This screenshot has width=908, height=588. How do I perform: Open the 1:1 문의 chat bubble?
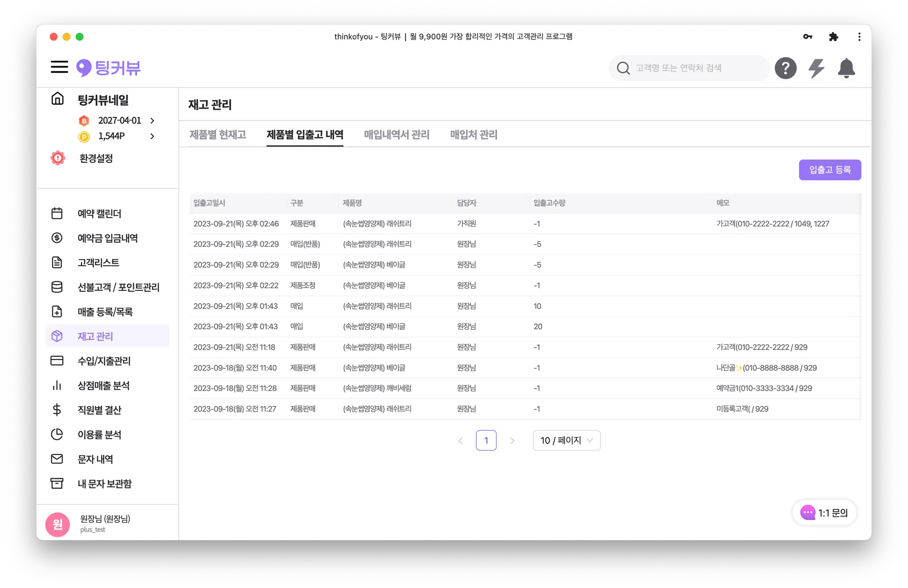click(x=824, y=513)
